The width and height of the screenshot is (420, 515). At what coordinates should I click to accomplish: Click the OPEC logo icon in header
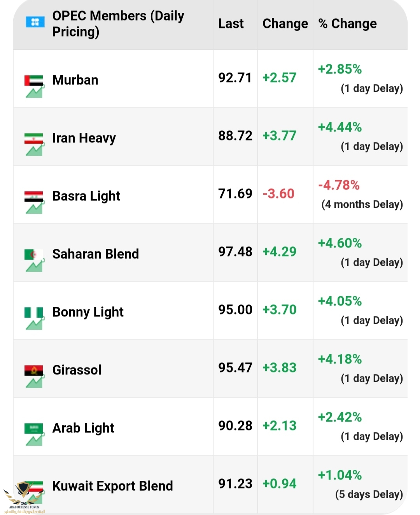click(x=35, y=22)
